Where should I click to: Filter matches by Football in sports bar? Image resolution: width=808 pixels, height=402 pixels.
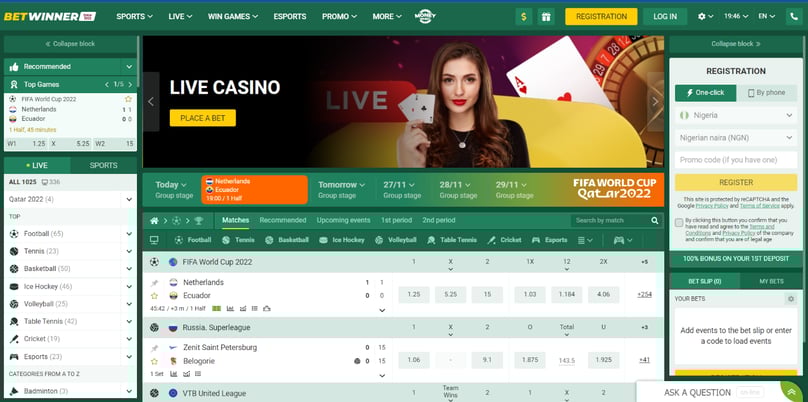[x=193, y=240]
